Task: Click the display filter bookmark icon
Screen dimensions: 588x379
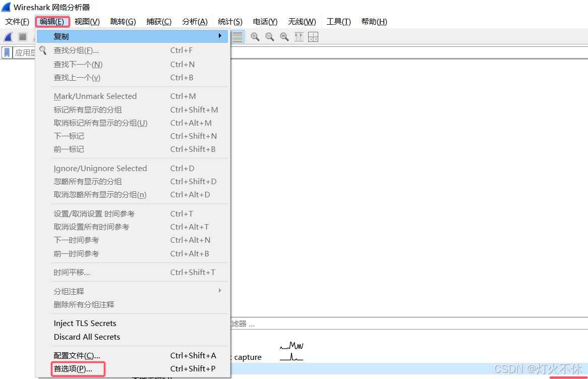Action: 7,52
